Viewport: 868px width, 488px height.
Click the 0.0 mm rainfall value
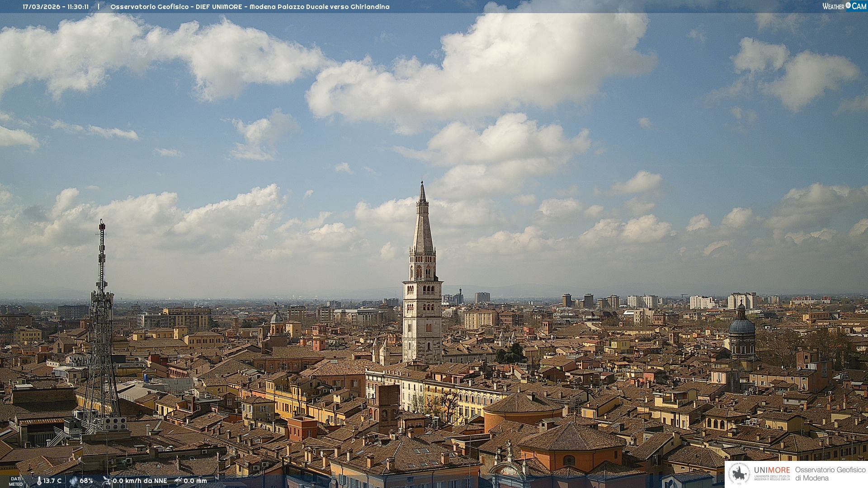tap(195, 481)
